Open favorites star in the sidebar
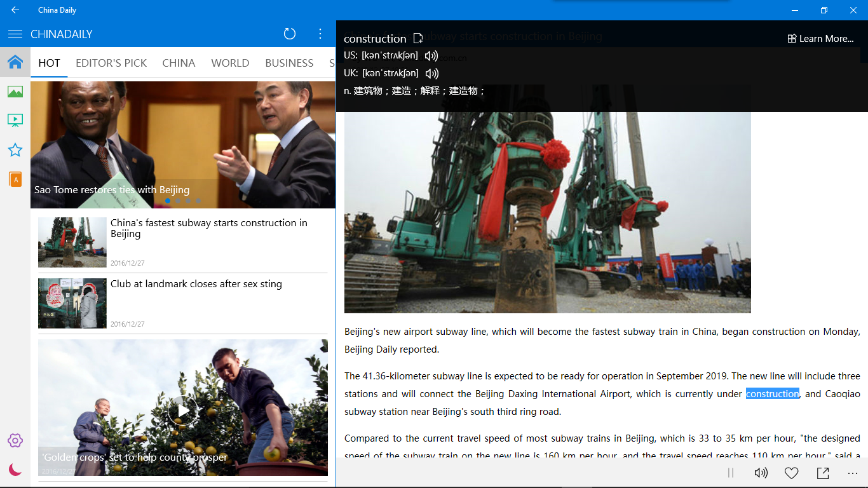The height and width of the screenshot is (488, 868). pyautogui.click(x=15, y=150)
